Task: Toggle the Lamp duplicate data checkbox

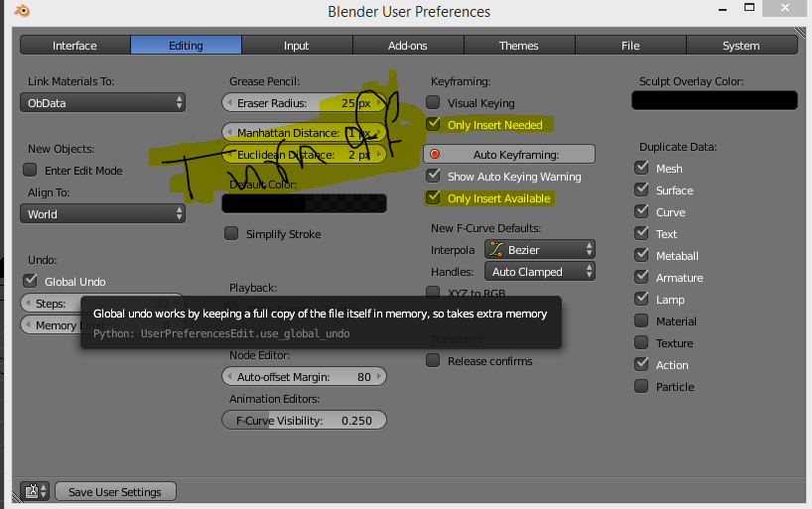Action: [x=641, y=299]
